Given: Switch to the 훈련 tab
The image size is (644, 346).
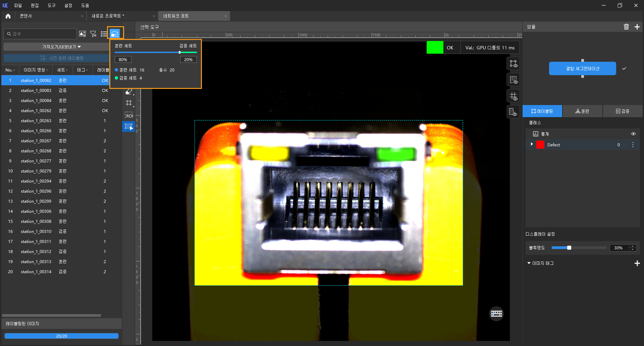Looking at the screenshot, I should coord(582,111).
